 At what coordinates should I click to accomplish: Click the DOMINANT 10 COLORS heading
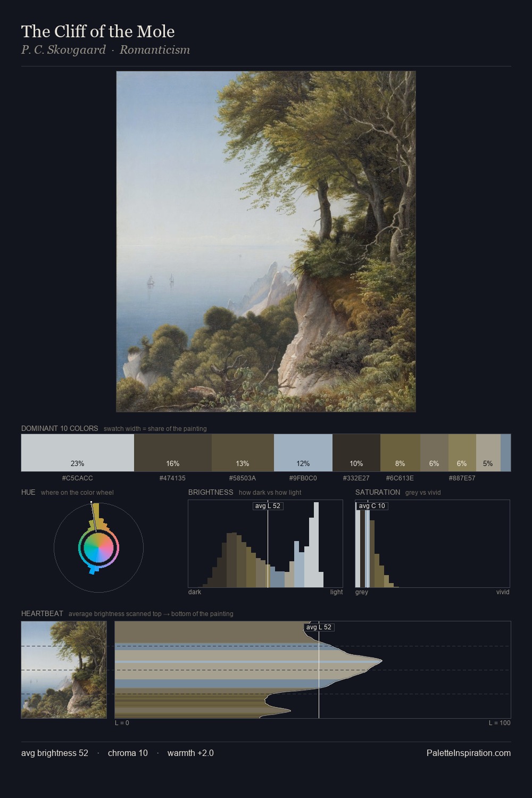60,428
